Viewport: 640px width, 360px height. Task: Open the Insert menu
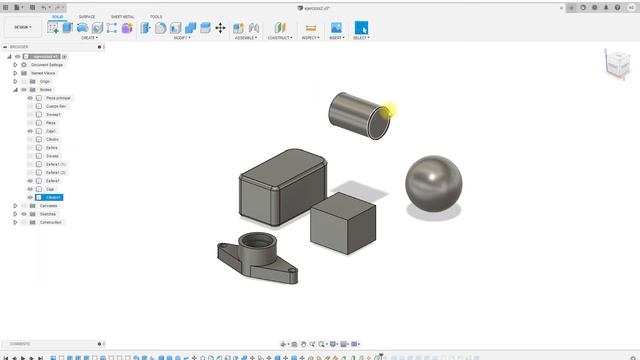point(337,38)
